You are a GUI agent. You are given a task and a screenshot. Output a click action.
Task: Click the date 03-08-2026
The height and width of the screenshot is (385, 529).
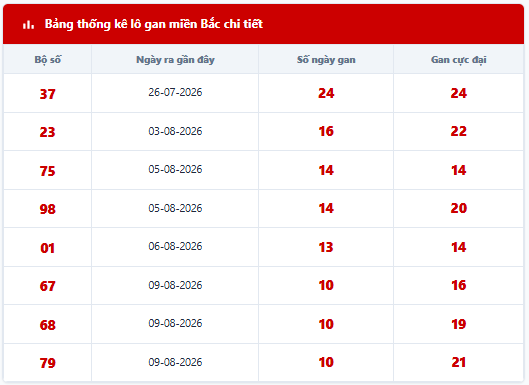175,131
